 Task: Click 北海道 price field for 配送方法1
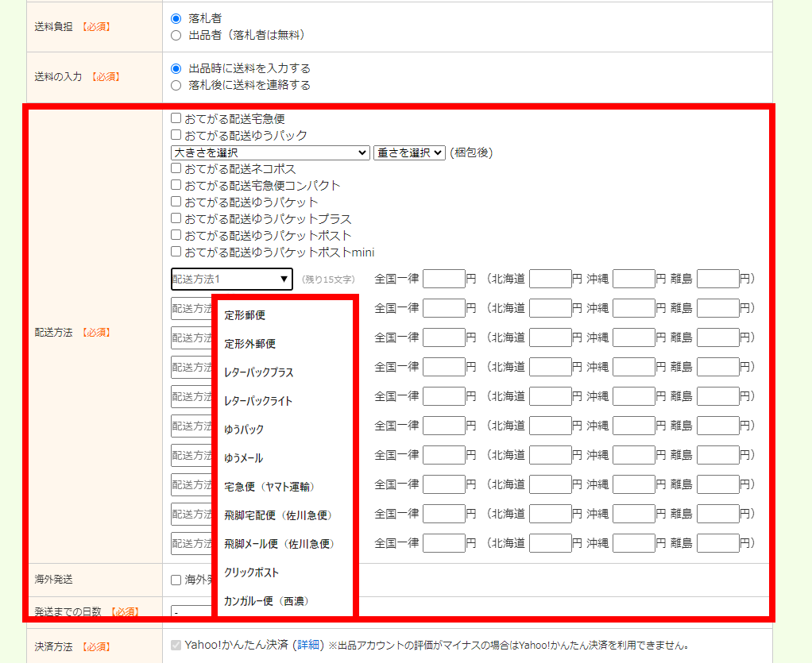pos(551,279)
